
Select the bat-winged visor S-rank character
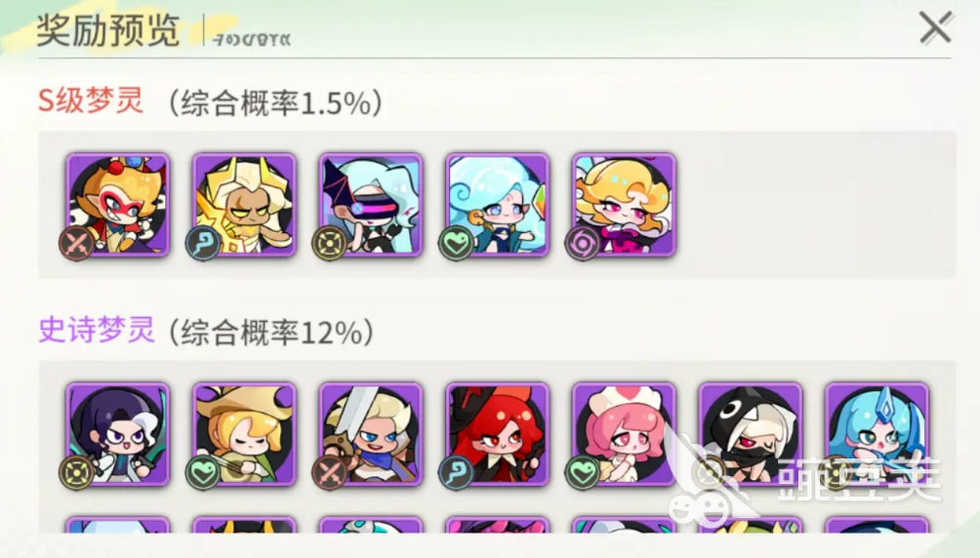coord(371,204)
